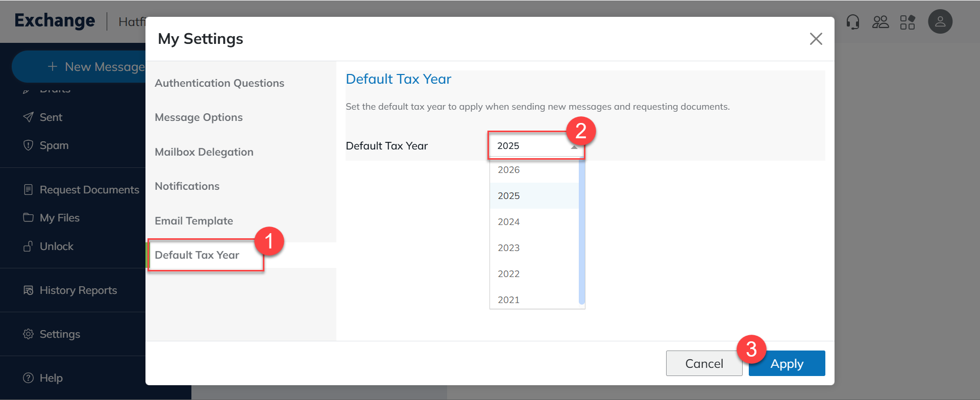Screen dimensions: 980x400
Task: Click the dropdown arrow beside 2025
Action: (x=574, y=147)
